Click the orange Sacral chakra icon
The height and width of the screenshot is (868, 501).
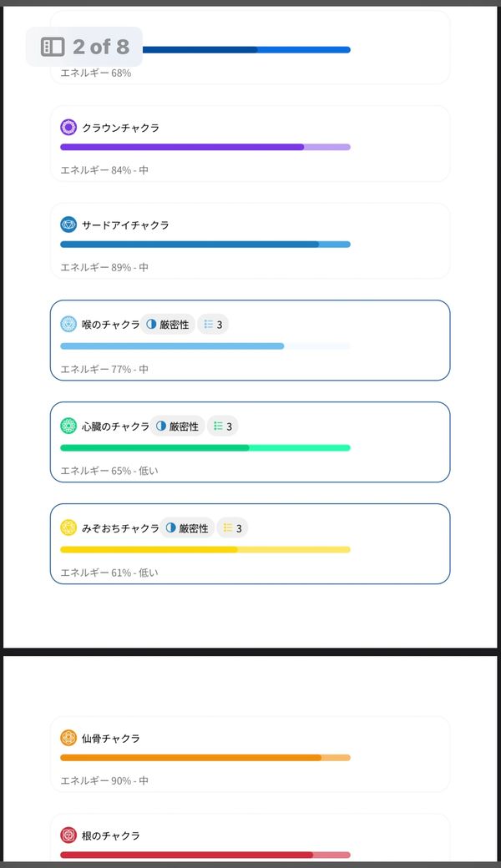pos(68,738)
